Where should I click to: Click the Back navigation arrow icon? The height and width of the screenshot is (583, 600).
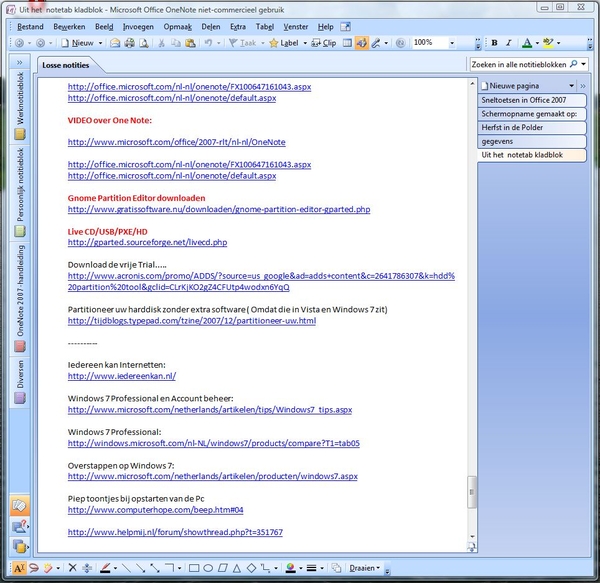coord(19,43)
